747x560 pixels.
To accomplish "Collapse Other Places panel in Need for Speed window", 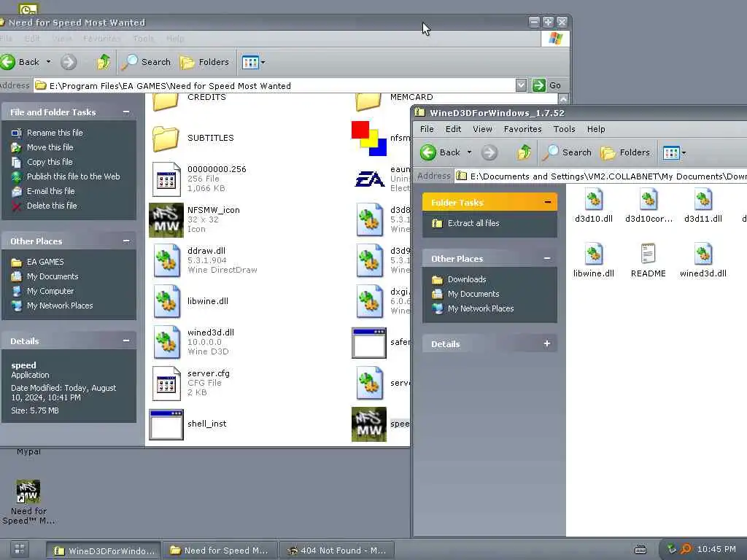I will click(126, 241).
